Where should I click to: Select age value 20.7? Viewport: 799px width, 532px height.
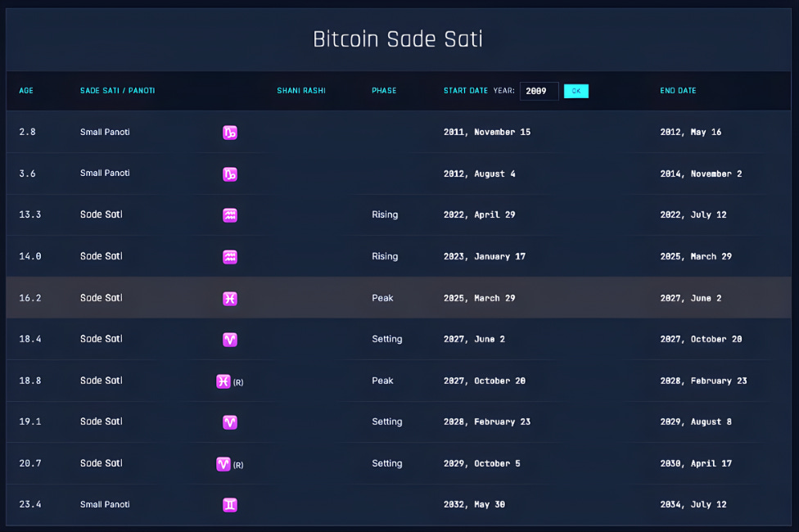(30, 463)
